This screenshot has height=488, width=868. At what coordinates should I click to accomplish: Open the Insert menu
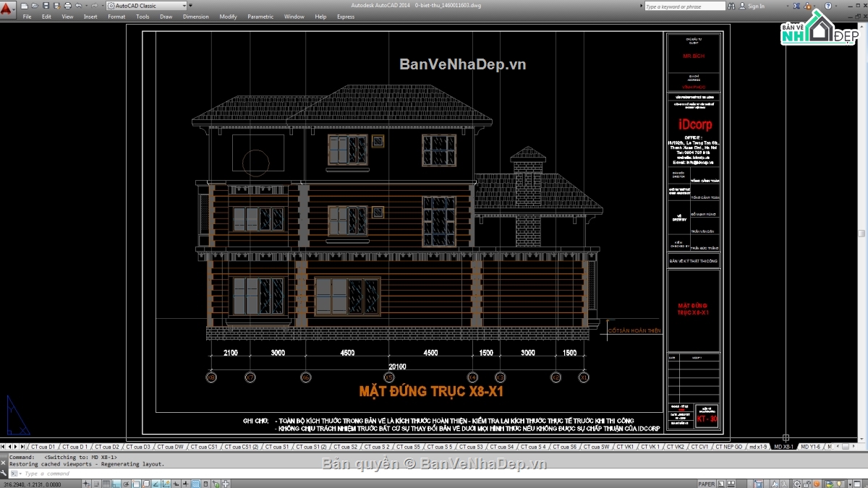tap(90, 17)
